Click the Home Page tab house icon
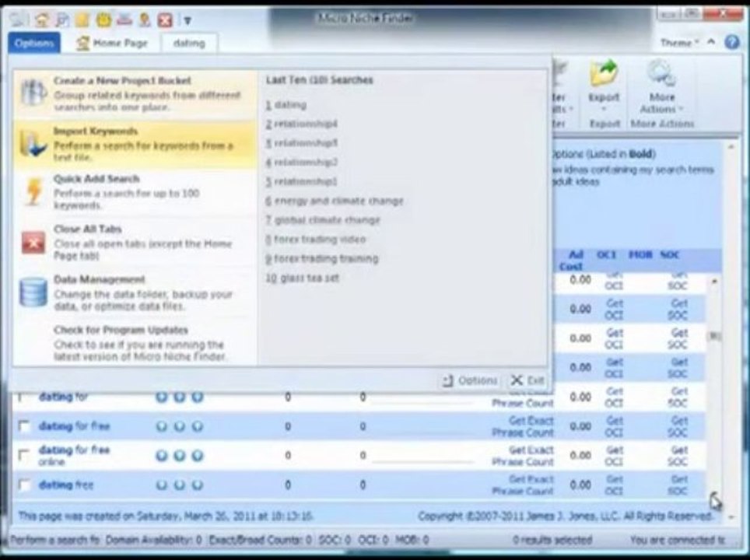Viewport: 750px width, 560px height. pyautogui.click(x=83, y=43)
